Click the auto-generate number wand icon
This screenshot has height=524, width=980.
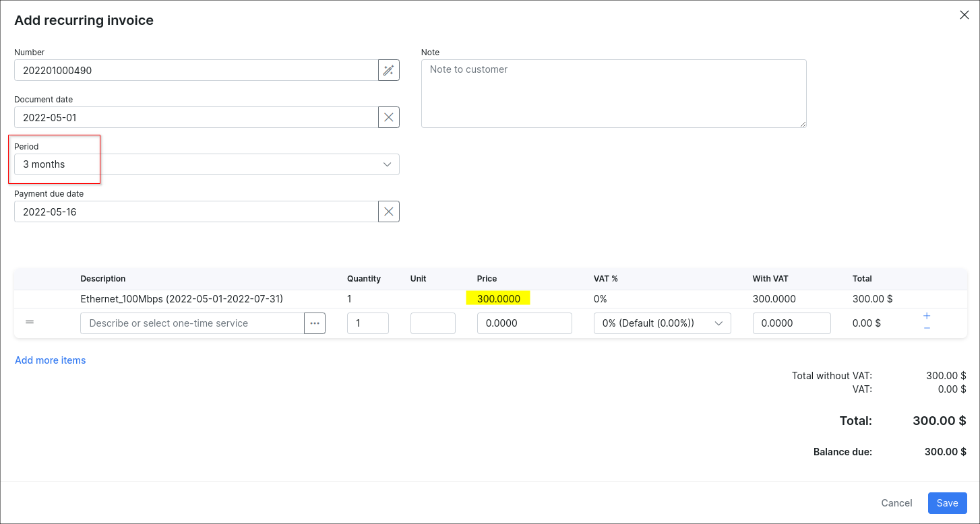click(388, 70)
